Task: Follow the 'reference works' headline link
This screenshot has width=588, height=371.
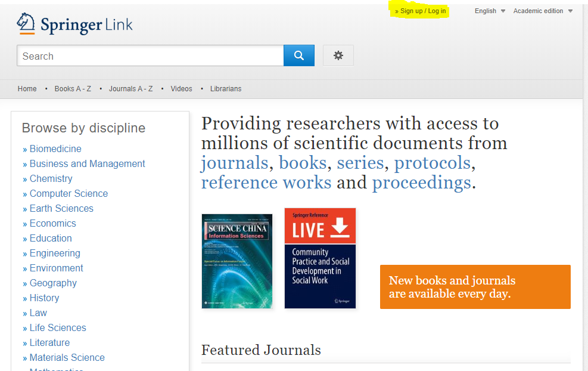Action: click(266, 183)
